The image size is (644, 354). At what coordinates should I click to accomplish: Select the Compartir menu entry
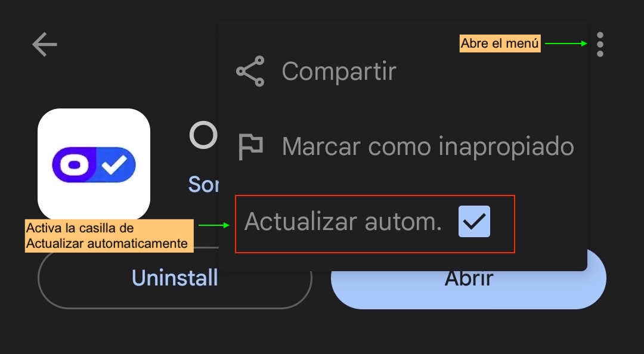tap(339, 72)
